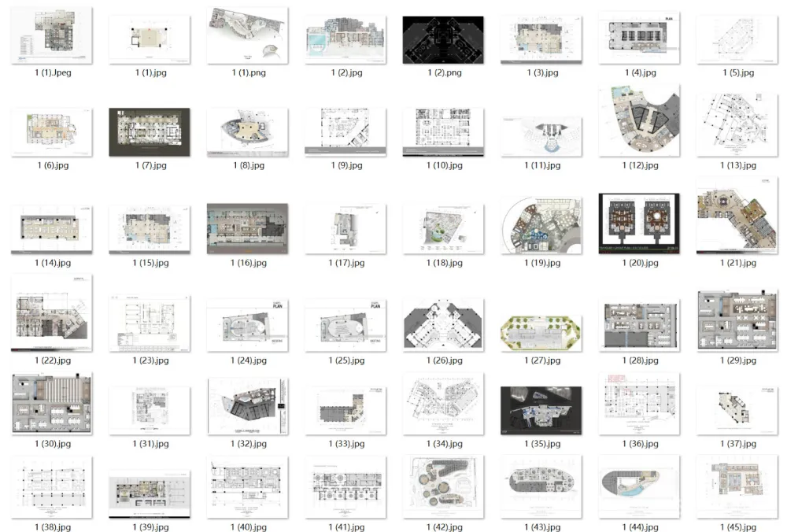This screenshot has height=532, width=787.
Task: Select the 1 (27).jpg green landscaped thumbnail
Action: click(x=541, y=331)
